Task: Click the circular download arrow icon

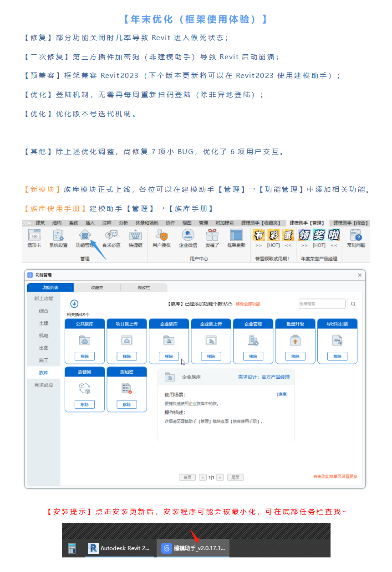Action: click(74, 304)
